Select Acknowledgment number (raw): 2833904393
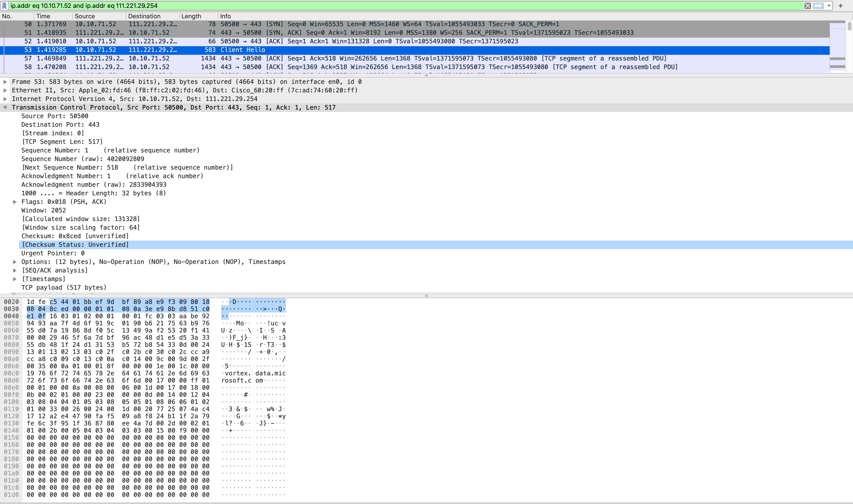The image size is (853, 504). click(x=94, y=185)
